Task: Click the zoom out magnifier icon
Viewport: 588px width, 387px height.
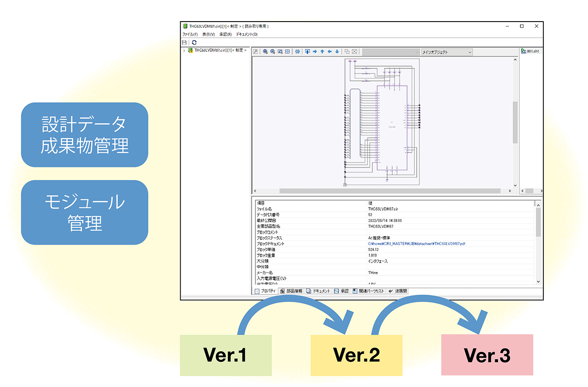Action: pyautogui.click(x=272, y=52)
